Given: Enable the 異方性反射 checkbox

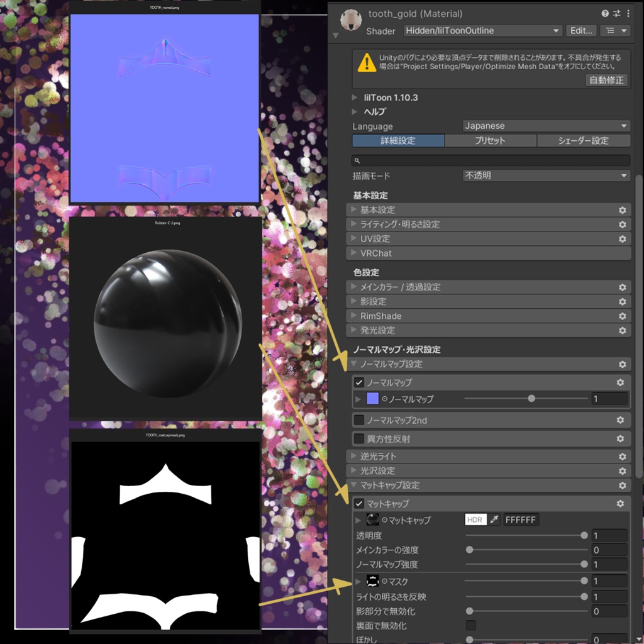Looking at the screenshot, I should click(x=359, y=438).
